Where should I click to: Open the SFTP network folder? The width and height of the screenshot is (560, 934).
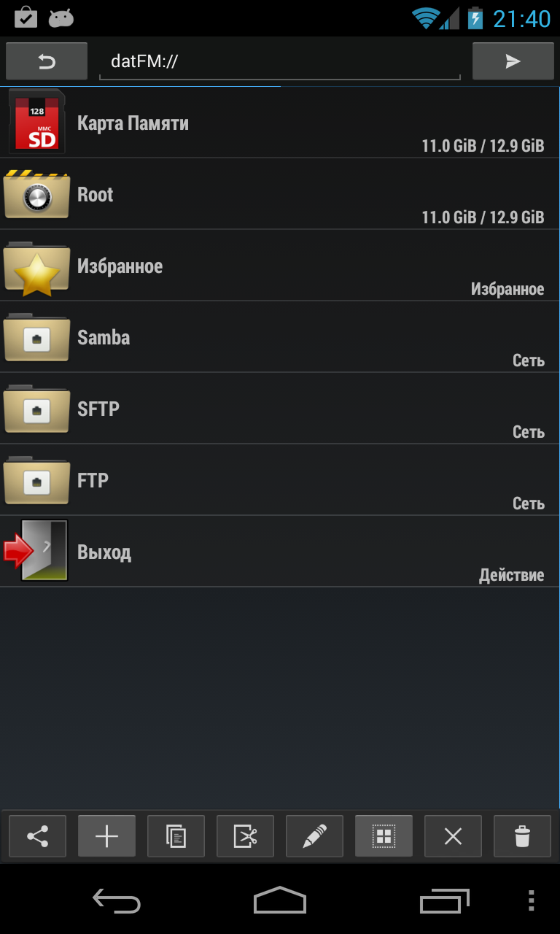click(x=280, y=409)
